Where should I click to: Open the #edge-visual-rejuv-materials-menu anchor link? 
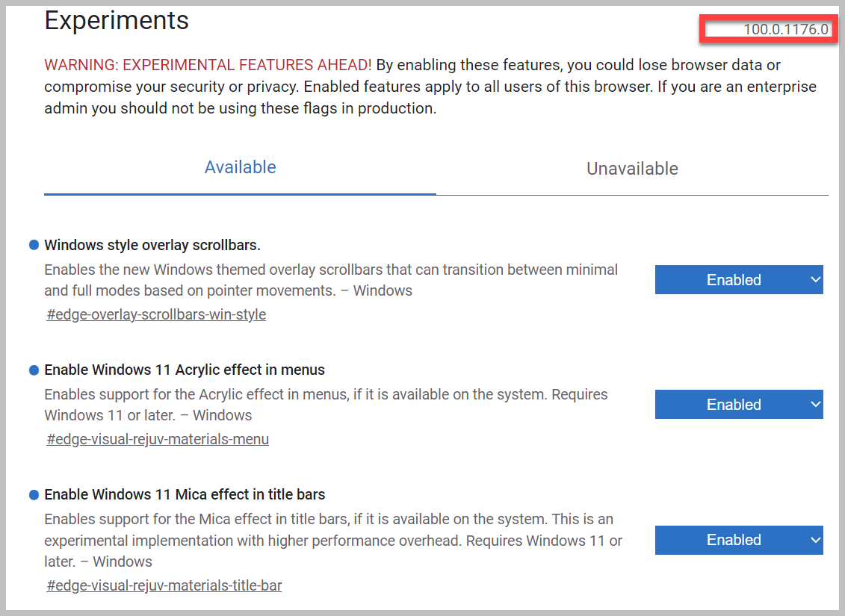[x=158, y=439]
